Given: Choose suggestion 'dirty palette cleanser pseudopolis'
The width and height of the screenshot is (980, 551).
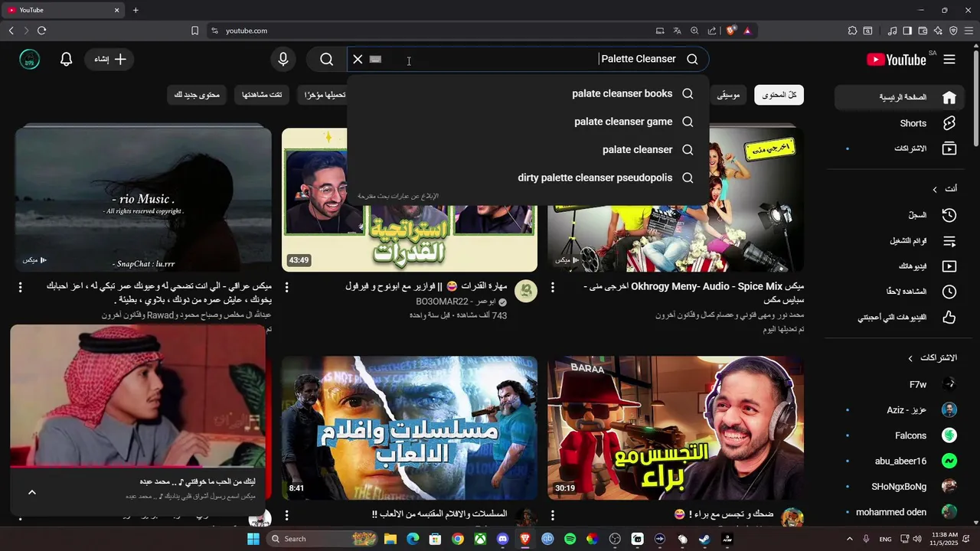Looking at the screenshot, I should (528, 178).
